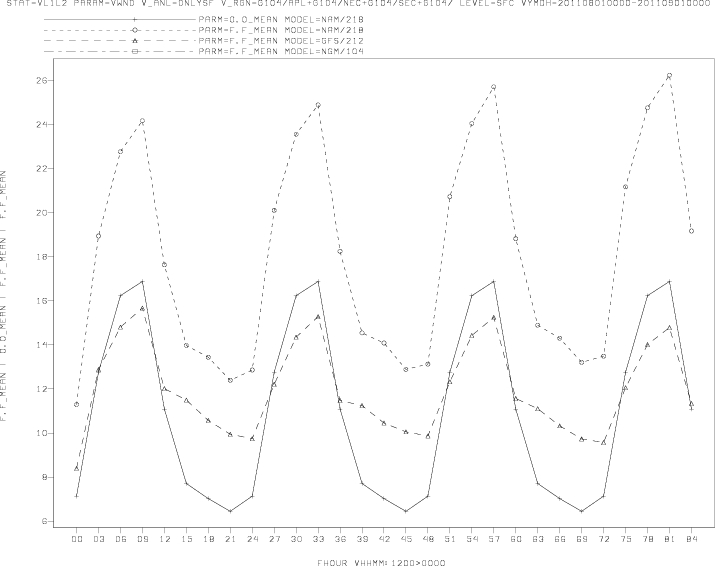
Task: Click x-axis tick label 12
Action: (x=165, y=539)
